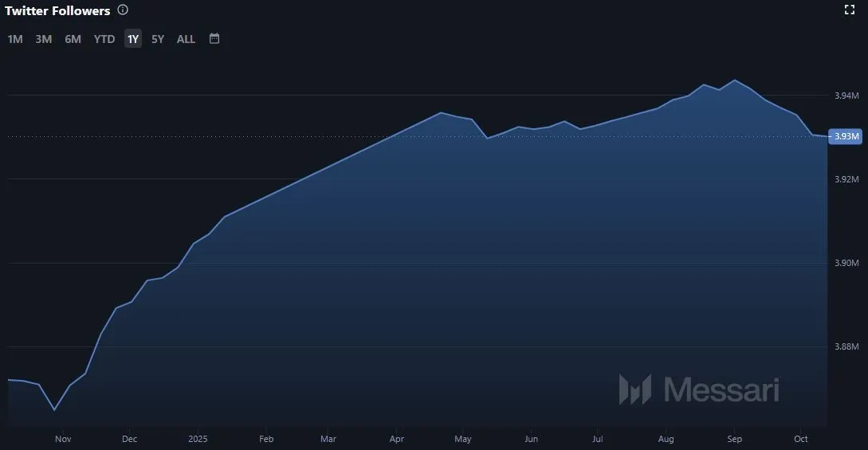Switch to the 3M time range
The width and height of the screenshot is (868, 450).
coord(44,39)
